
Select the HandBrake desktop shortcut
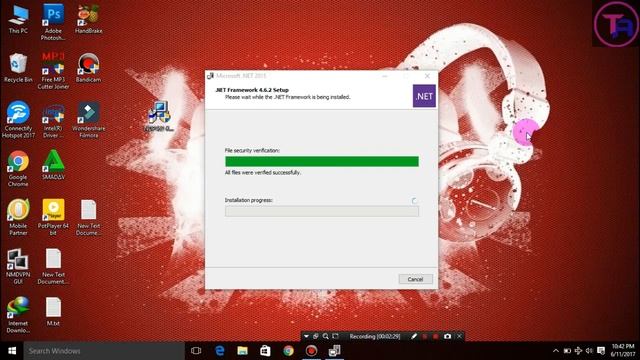[x=88, y=19]
